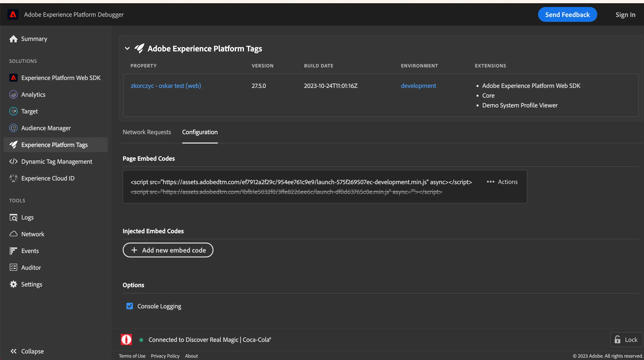Collapse the sidebar with Collapse chevrons
This screenshot has height=360, width=644.
(13, 351)
